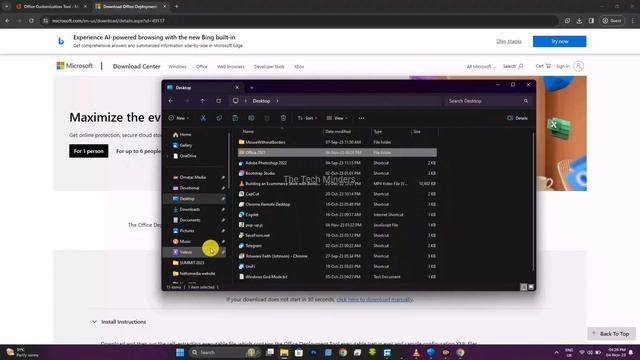Click the Cut icon in File Explorer toolbar
640x360 pixels.
(x=203, y=118)
